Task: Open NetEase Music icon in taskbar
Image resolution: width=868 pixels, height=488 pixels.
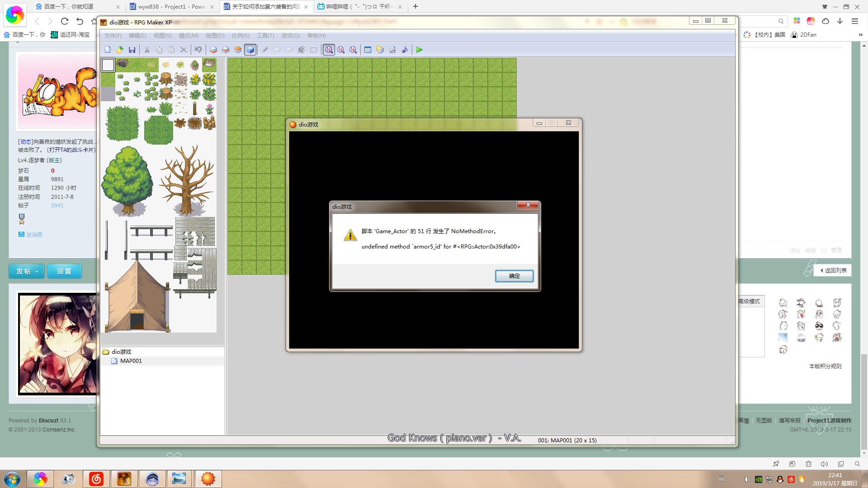Action: coord(96,479)
